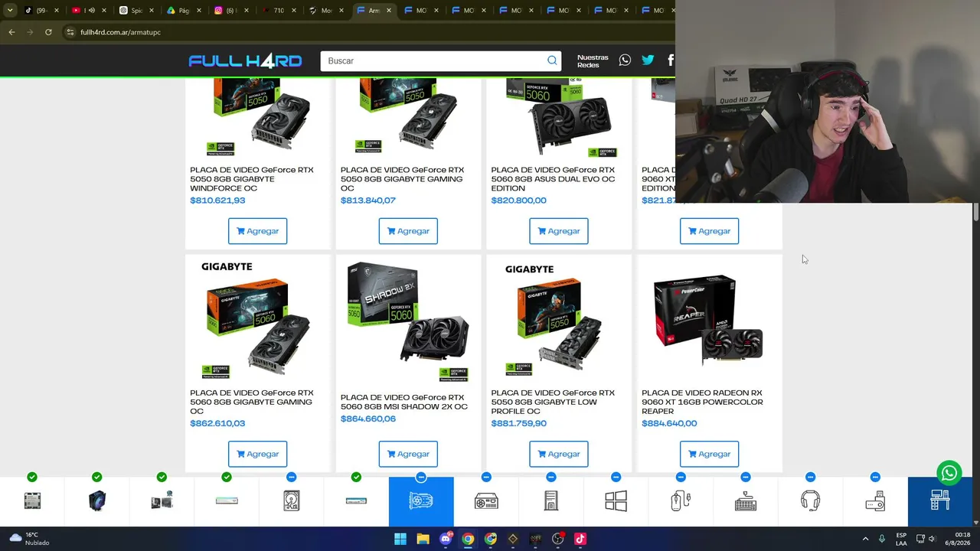Open RTX 5060 ASUS Dual EVO OC title
Image resolution: width=980 pixels, height=551 pixels.
[x=553, y=179]
